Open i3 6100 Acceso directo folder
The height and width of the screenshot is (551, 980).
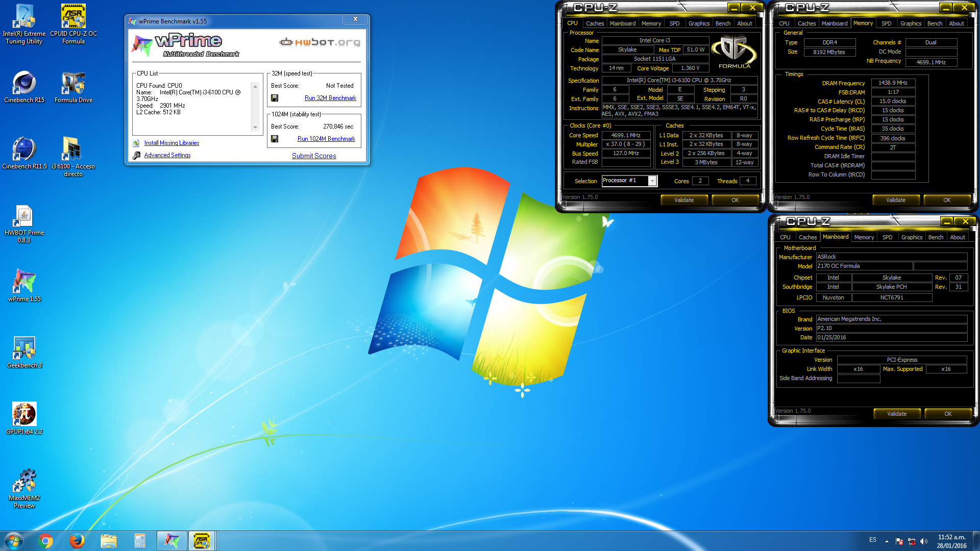(x=73, y=156)
